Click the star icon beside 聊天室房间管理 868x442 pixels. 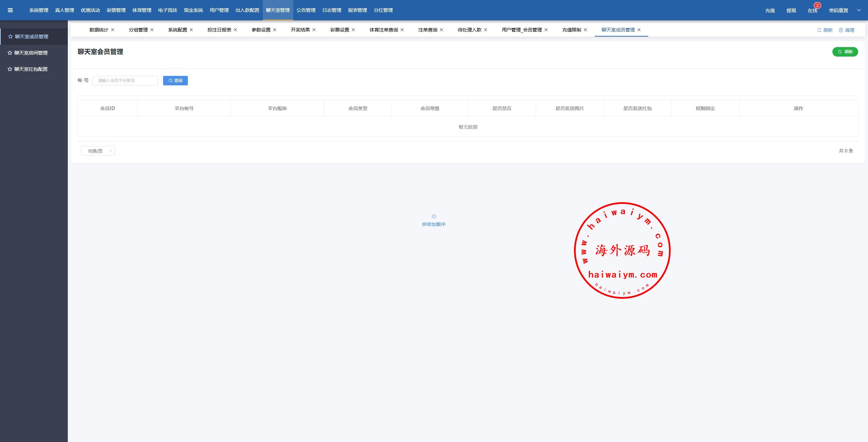click(x=10, y=53)
